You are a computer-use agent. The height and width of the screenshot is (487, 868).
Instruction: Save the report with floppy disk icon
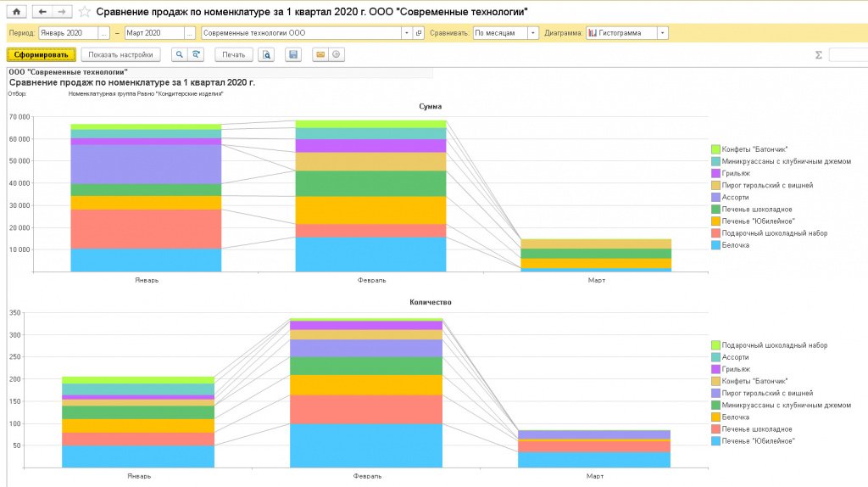click(293, 54)
